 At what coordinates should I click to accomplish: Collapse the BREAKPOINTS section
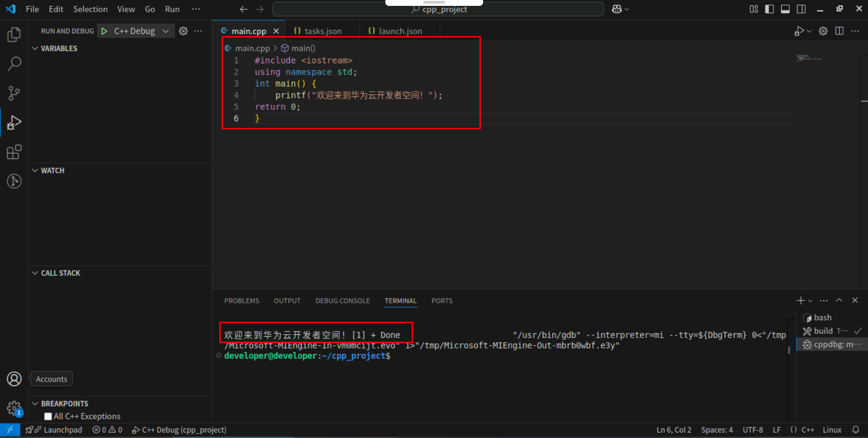(35, 404)
